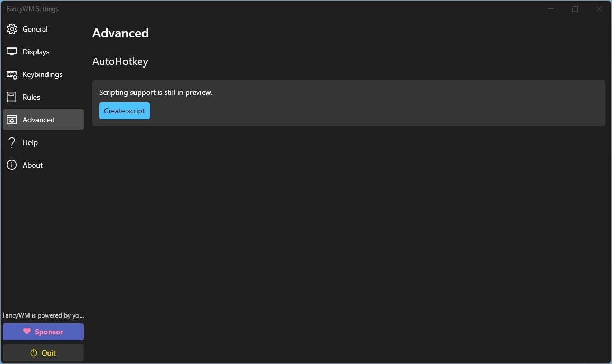Screen dimensions: 612x364
Task: Select the Rules entry in the sidebar
Action: pos(31,97)
